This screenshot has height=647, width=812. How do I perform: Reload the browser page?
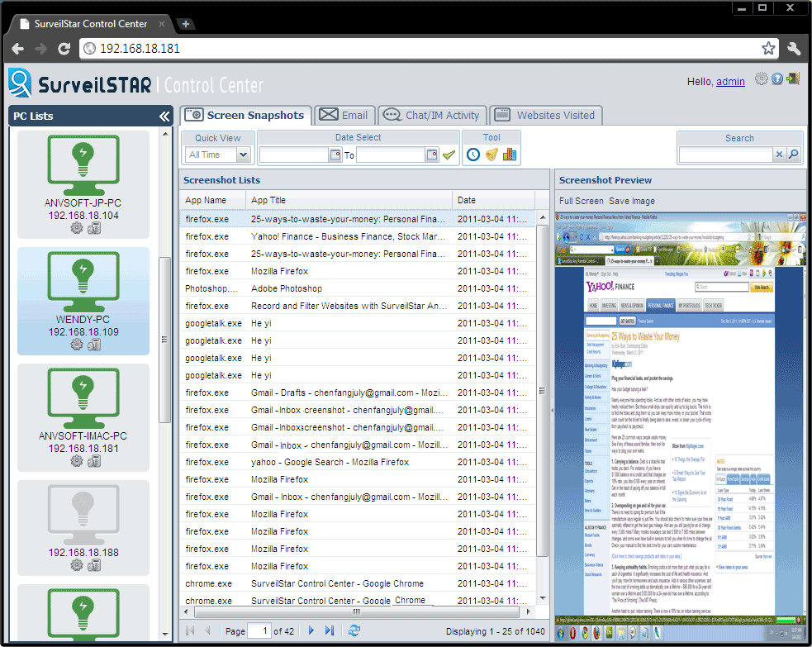(64, 48)
